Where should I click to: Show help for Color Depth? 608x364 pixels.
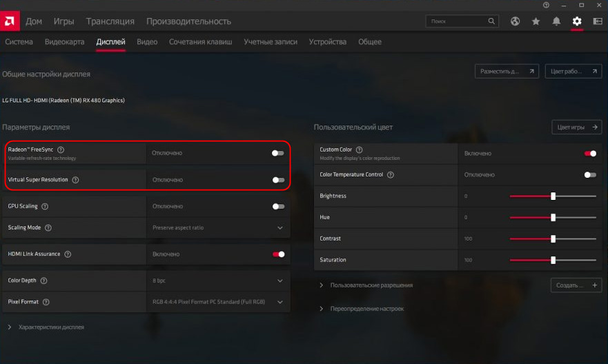43,281
